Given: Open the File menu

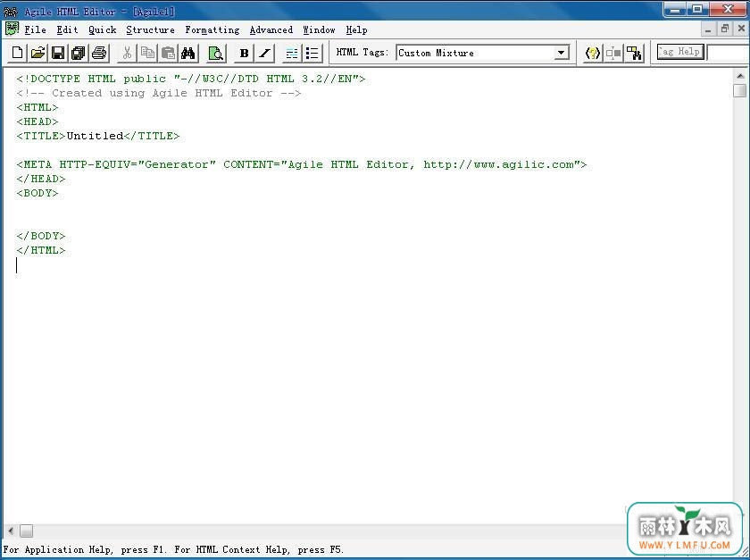Looking at the screenshot, I should (x=36, y=29).
